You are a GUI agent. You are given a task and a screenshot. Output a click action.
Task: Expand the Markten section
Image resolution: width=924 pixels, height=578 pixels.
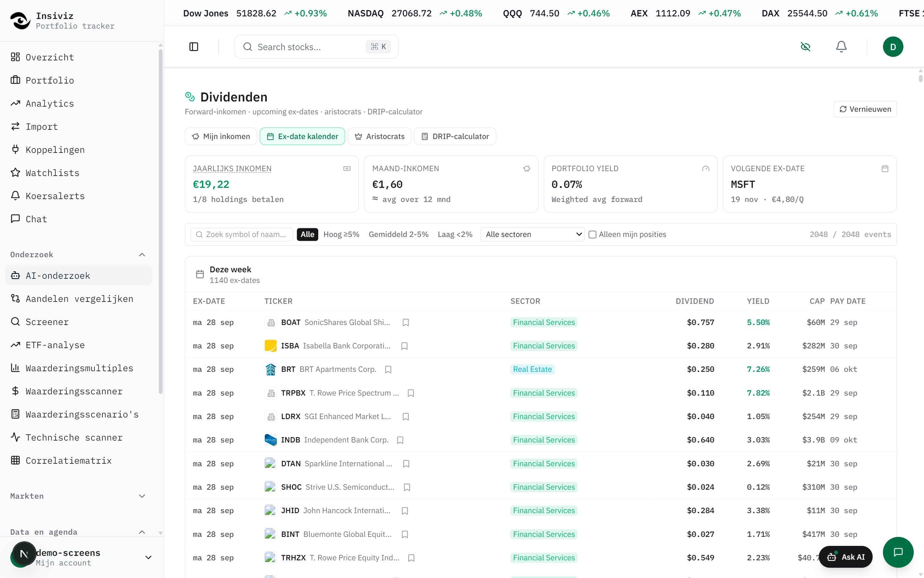coord(142,496)
